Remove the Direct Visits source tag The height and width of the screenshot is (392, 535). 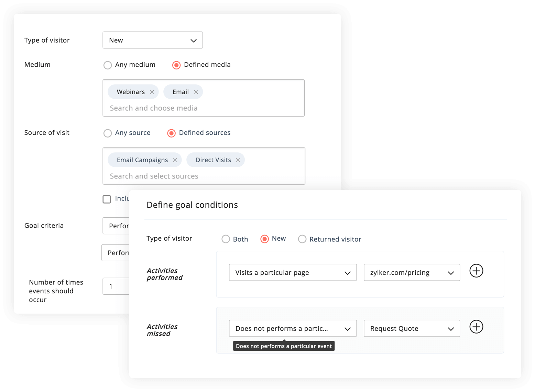238,160
